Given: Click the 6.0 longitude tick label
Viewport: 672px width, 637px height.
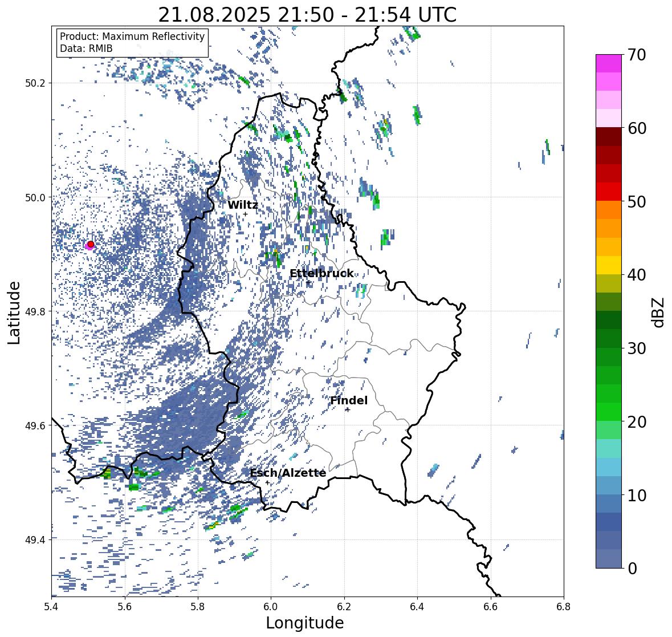Looking at the screenshot, I should click(271, 607).
